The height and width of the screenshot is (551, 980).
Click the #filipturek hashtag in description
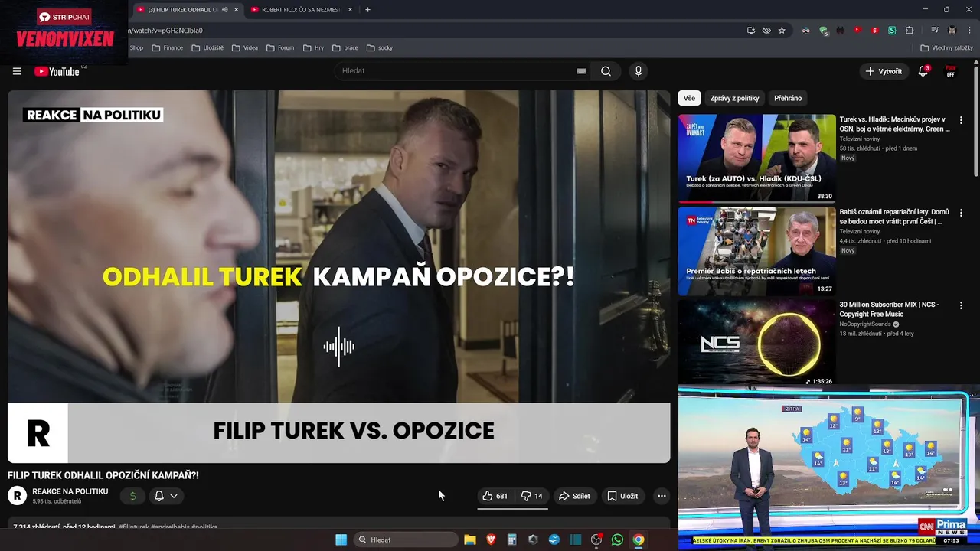(134, 527)
